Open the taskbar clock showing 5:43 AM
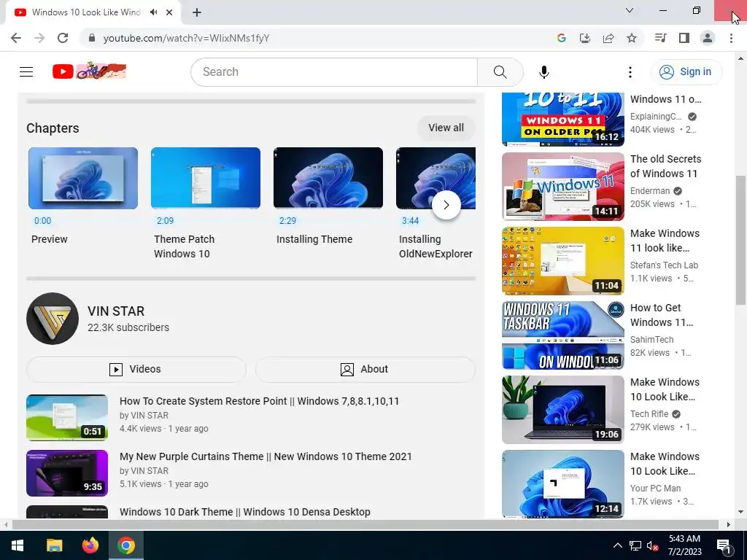The width and height of the screenshot is (747, 560). (684, 545)
